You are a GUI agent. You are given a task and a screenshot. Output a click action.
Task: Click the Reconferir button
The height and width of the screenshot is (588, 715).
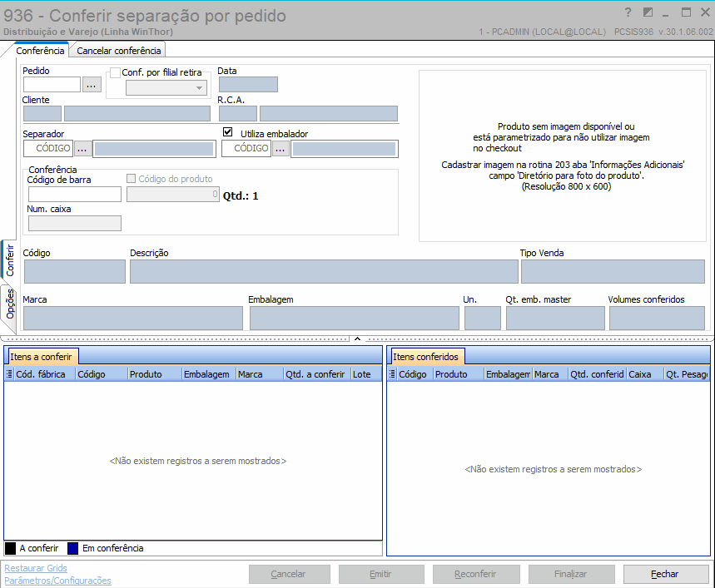click(x=476, y=574)
